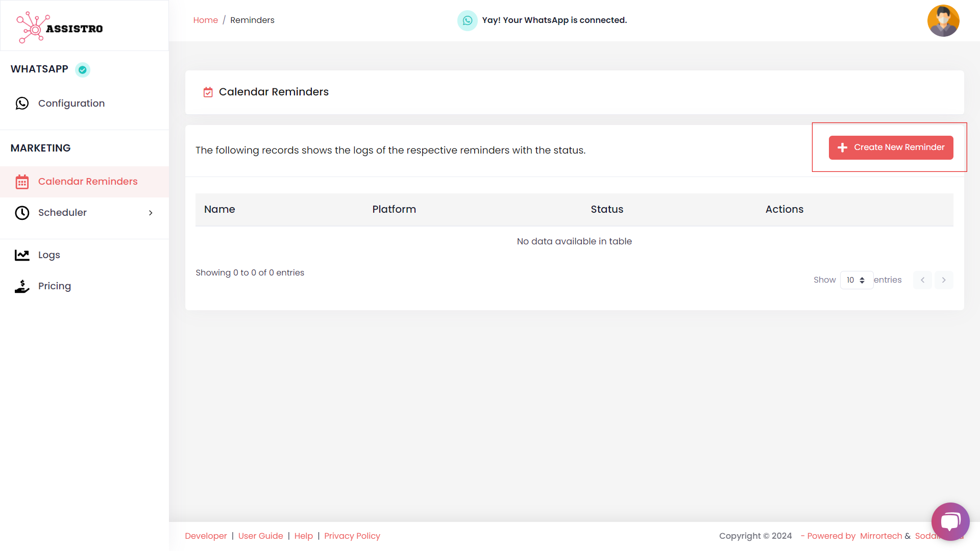Click the Calendar Reminders sidebar icon
980x551 pixels.
click(x=22, y=182)
